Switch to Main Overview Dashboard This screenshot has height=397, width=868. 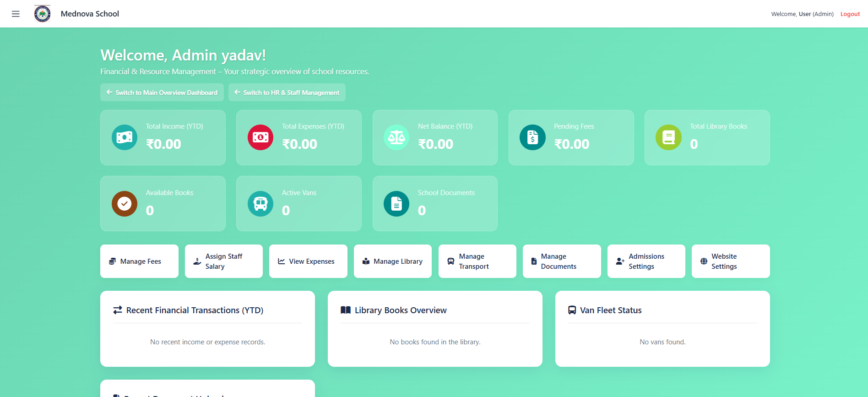click(162, 92)
